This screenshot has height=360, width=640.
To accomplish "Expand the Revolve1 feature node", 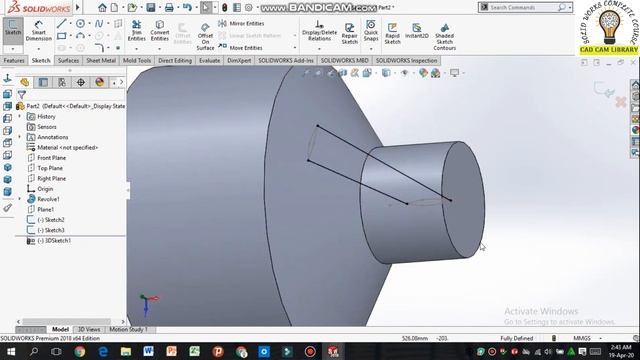I will [20, 199].
